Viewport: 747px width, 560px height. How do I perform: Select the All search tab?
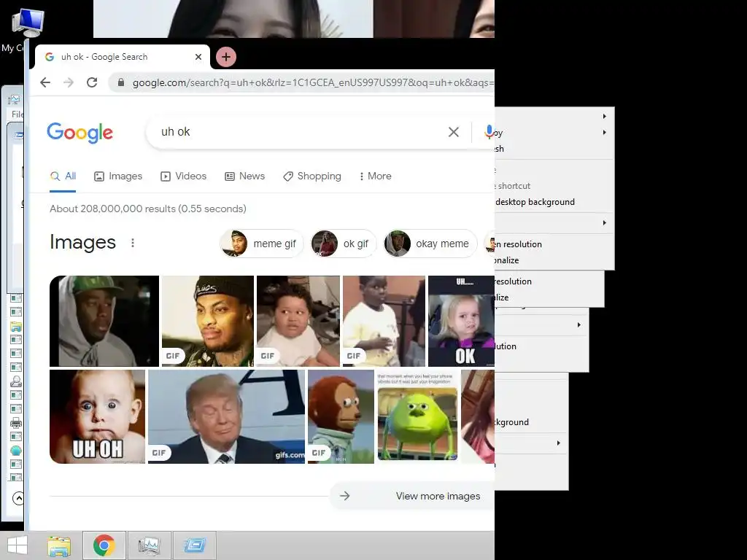(63, 176)
